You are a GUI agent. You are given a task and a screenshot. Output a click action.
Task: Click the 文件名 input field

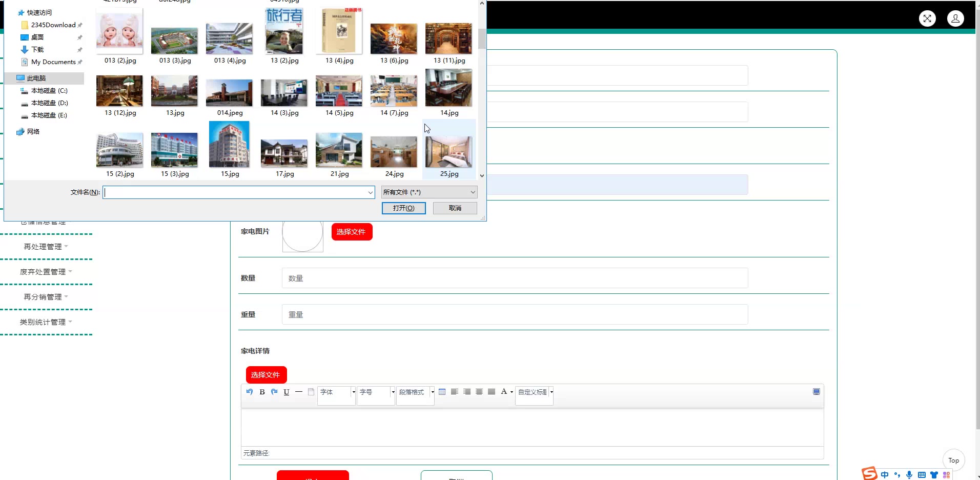pyautogui.click(x=239, y=192)
